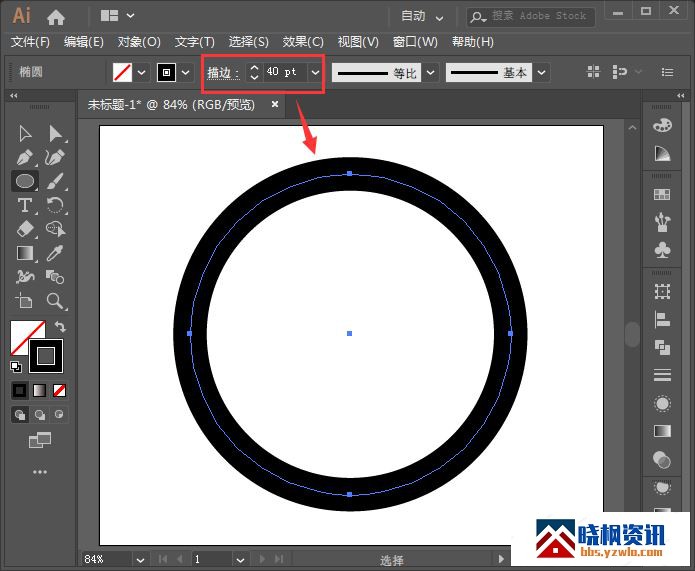The width and height of the screenshot is (695, 571).
Task: Open the 窗口(W) menu
Action: [415, 42]
